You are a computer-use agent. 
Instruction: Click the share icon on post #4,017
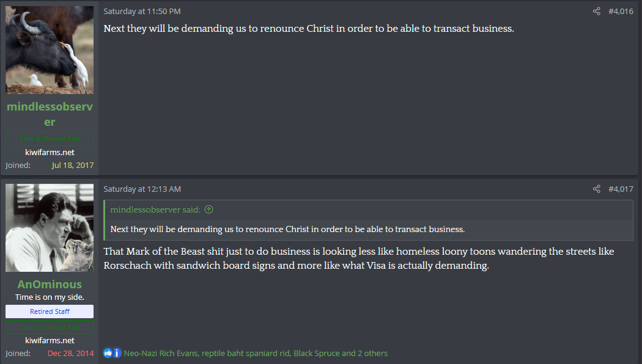(596, 189)
